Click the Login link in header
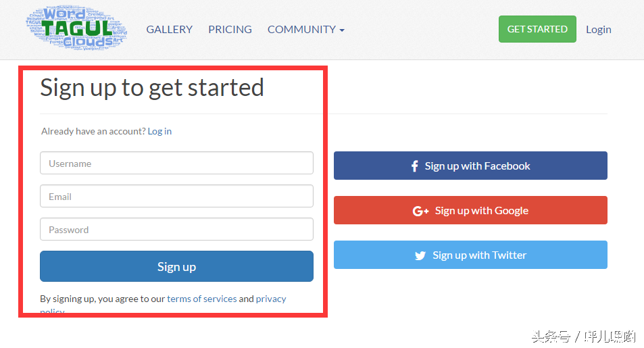This screenshot has height=348, width=644. [x=599, y=30]
